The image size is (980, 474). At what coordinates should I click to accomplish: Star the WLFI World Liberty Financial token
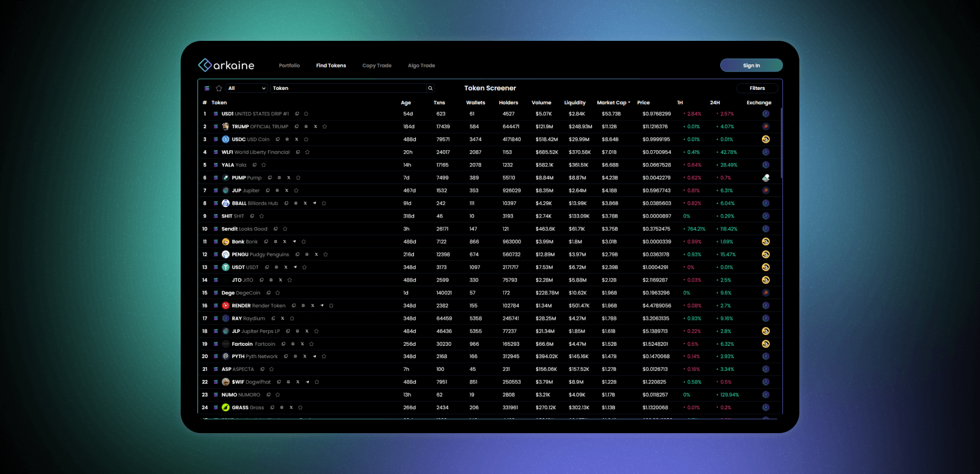click(x=307, y=152)
